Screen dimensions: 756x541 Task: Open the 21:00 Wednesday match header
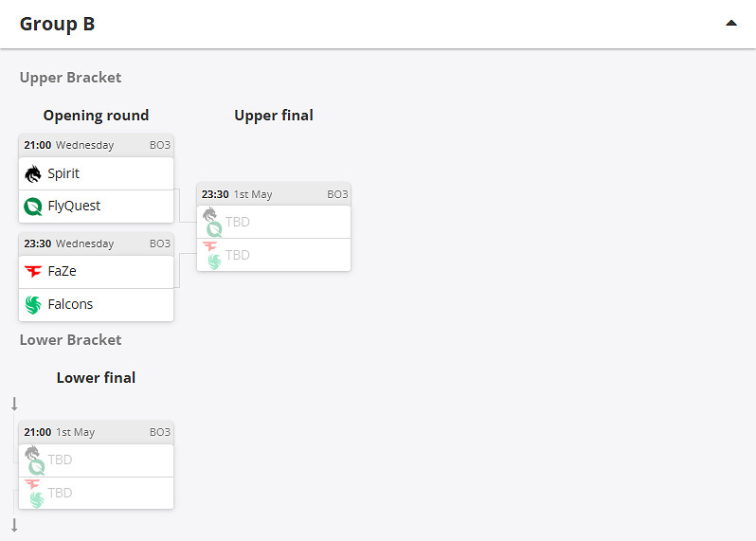[x=96, y=145]
